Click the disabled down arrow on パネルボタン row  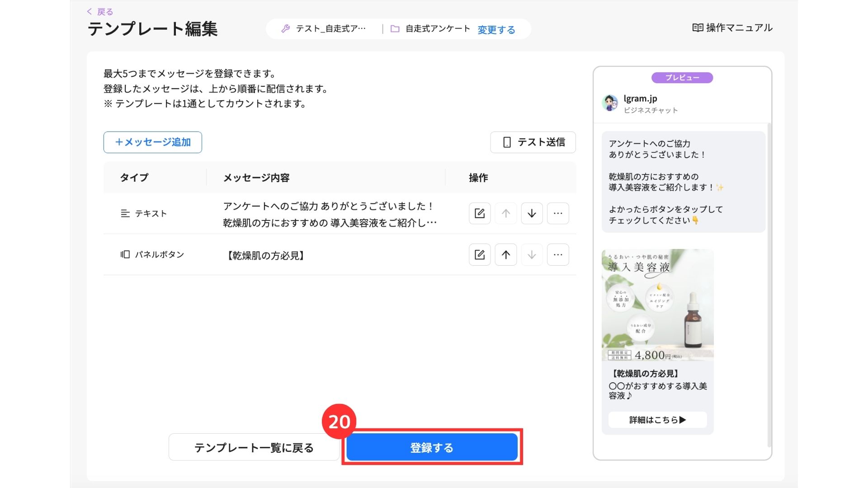coord(532,255)
